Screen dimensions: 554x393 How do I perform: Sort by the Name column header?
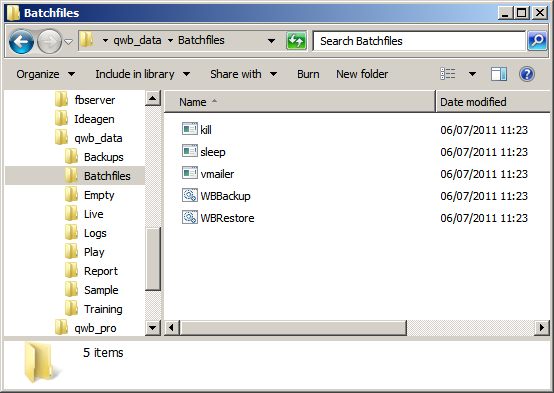coord(300,102)
